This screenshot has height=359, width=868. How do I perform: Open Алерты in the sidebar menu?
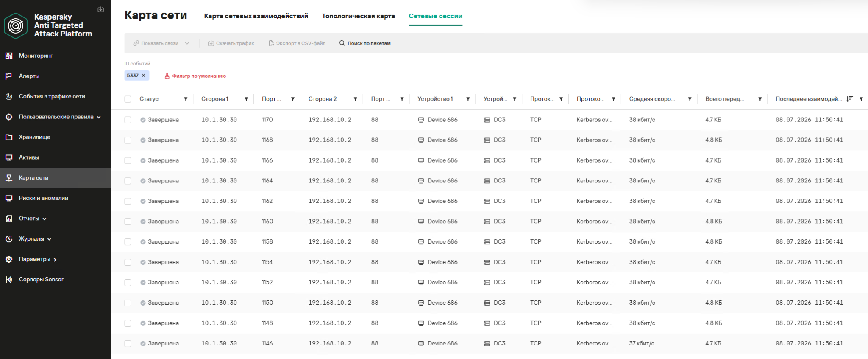click(29, 76)
